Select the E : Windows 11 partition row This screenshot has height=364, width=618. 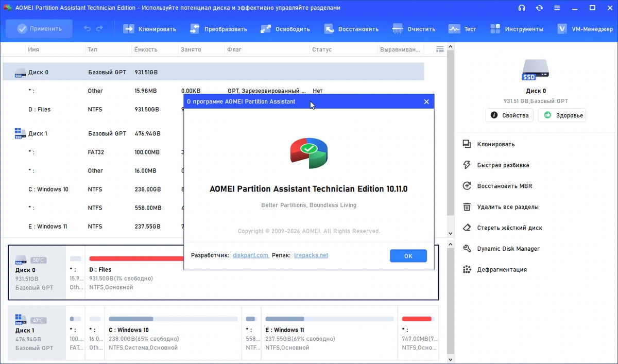(x=94, y=227)
